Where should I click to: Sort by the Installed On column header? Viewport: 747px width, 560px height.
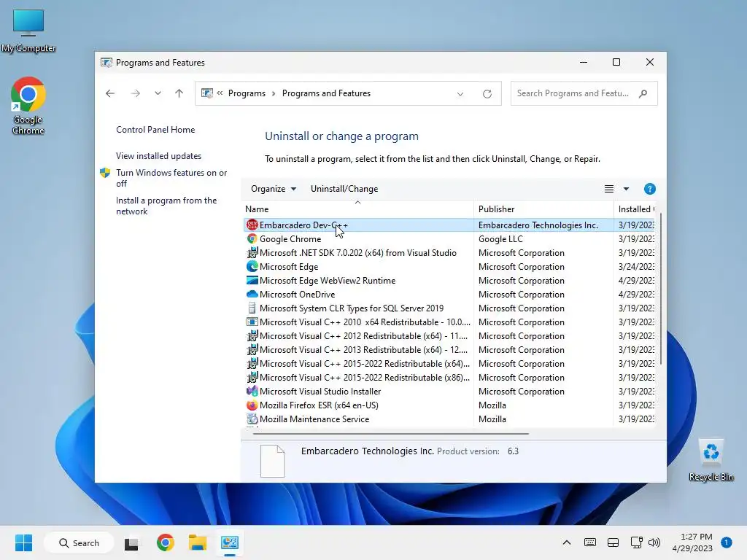(x=635, y=209)
